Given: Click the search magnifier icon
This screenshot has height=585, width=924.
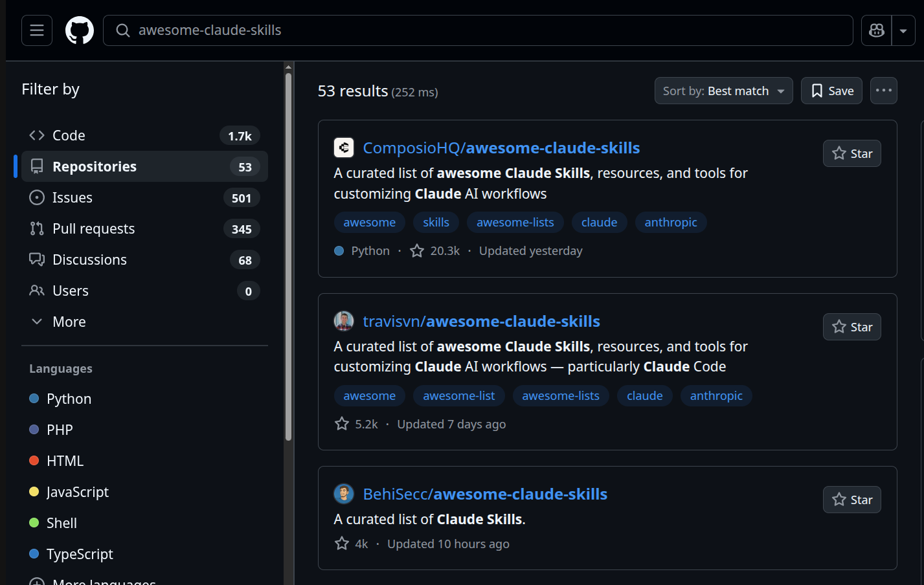Looking at the screenshot, I should (x=123, y=30).
